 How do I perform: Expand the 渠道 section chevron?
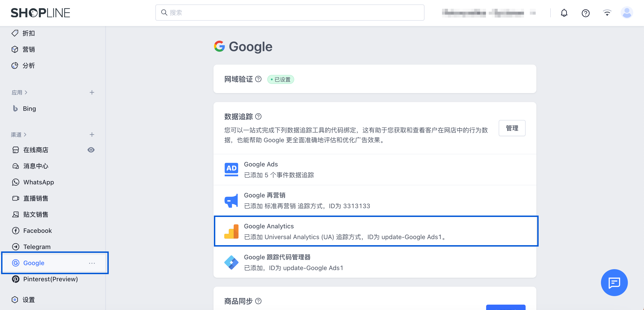25,135
